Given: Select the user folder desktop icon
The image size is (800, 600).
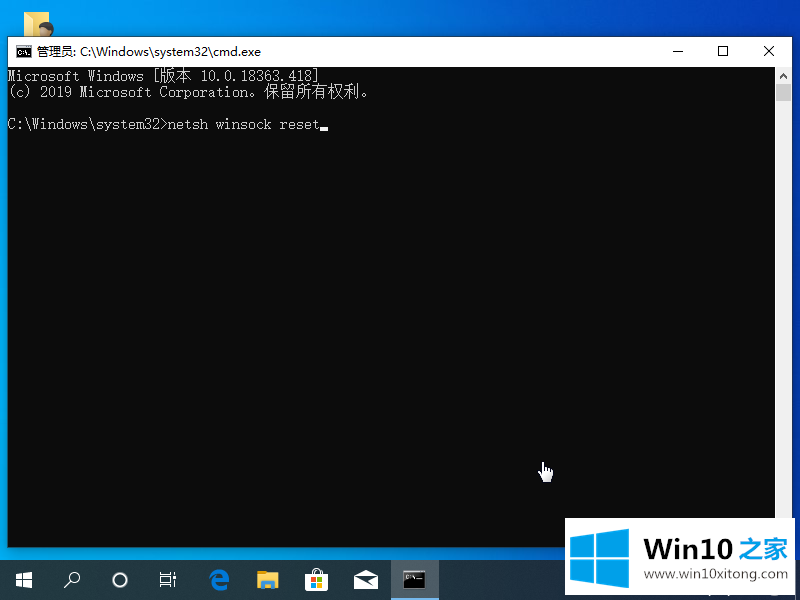Looking at the screenshot, I should pos(38,24).
